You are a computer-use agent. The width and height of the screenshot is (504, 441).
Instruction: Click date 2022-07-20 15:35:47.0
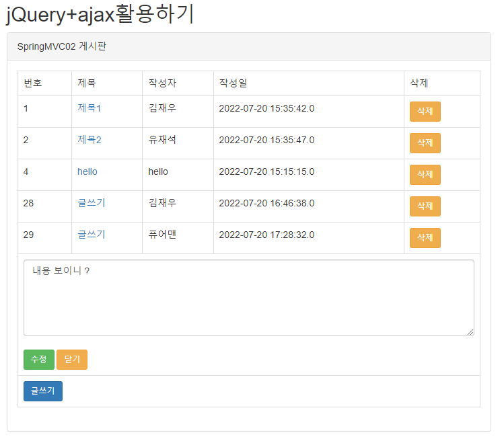pos(266,140)
